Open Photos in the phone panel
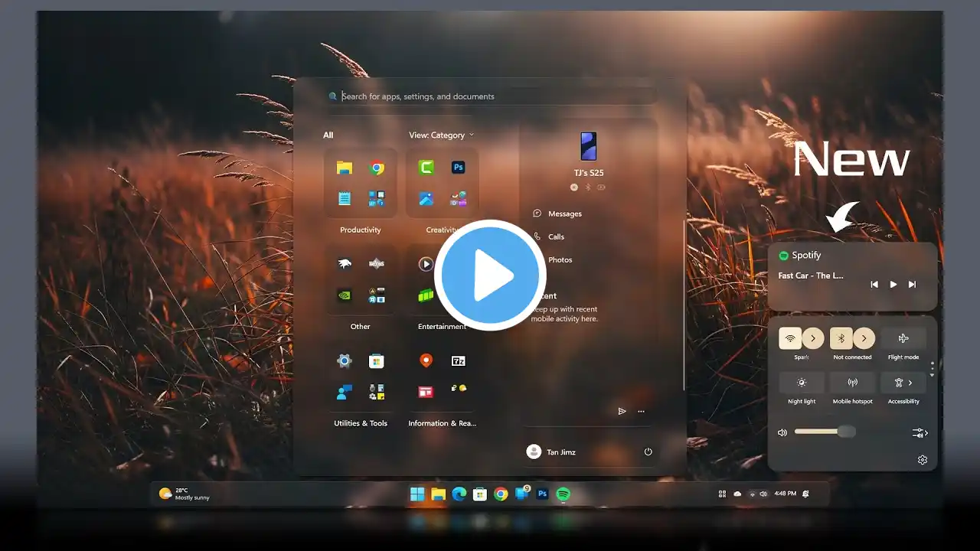Viewport: 980px width, 551px height. 560,259
